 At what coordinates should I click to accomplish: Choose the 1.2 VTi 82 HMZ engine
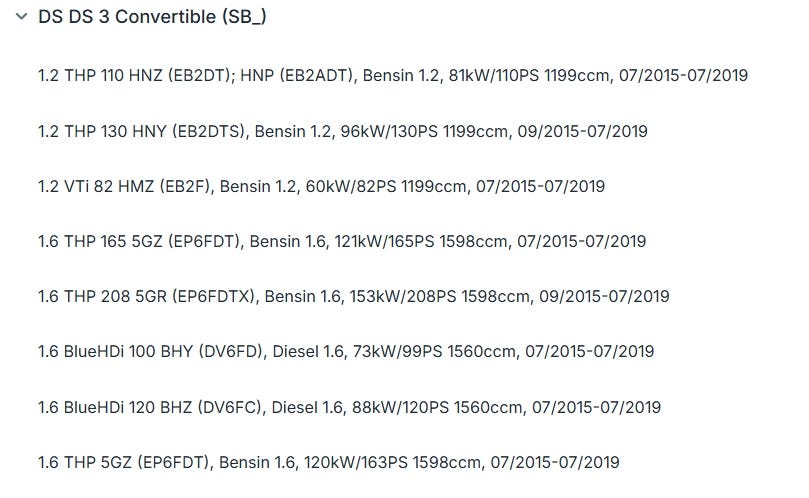tap(321, 186)
